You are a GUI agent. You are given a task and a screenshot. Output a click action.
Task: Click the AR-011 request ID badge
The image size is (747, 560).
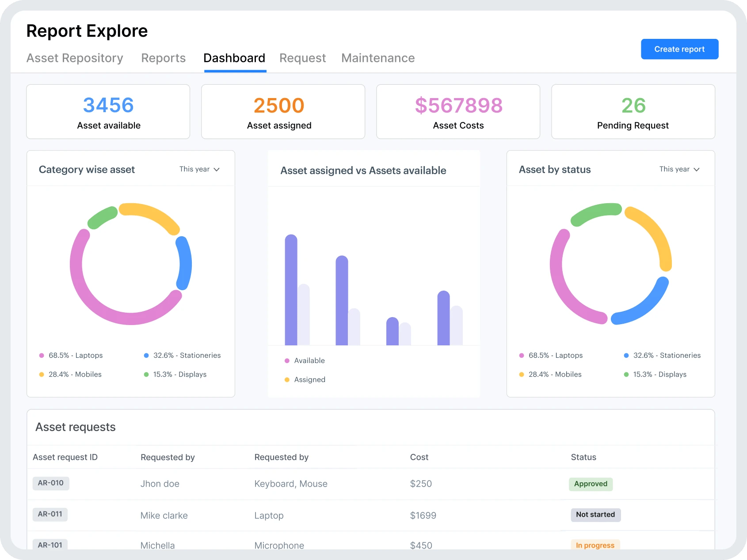point(50,515)
